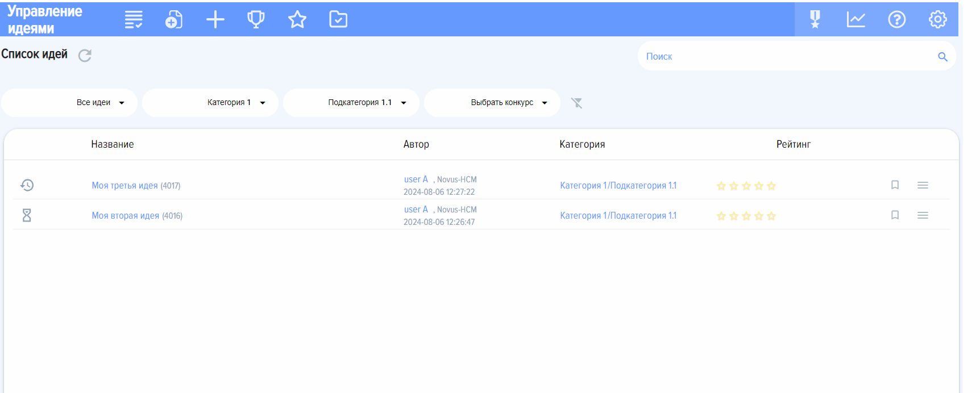Click the plus icon to add idea

point(215,20)
